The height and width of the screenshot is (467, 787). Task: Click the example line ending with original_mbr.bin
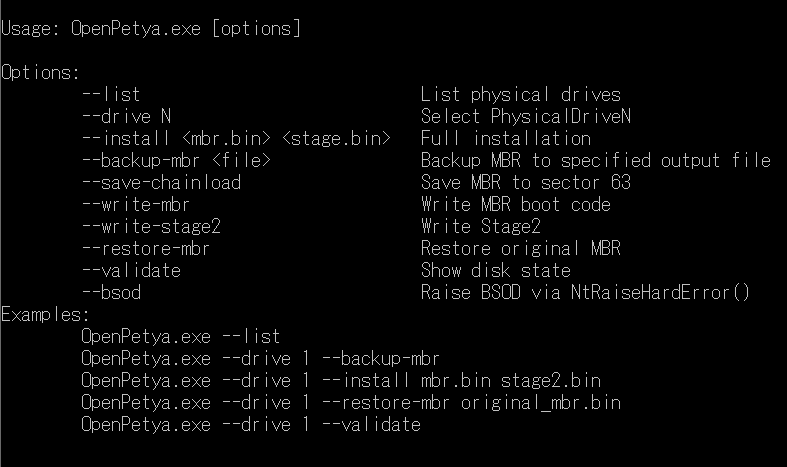351,403
